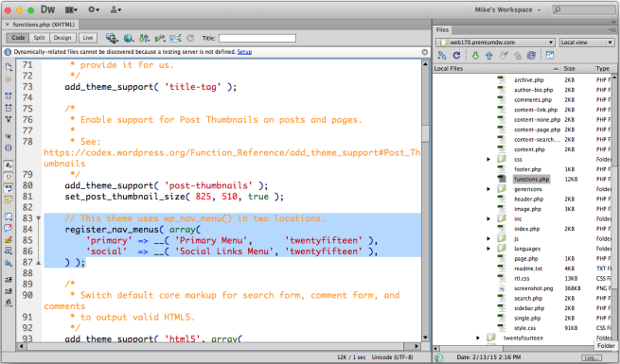Viewport: 620px width, 364px height.
Task: Toggle Word Wrap in coding toolbar
Action: tap(9, 188)
